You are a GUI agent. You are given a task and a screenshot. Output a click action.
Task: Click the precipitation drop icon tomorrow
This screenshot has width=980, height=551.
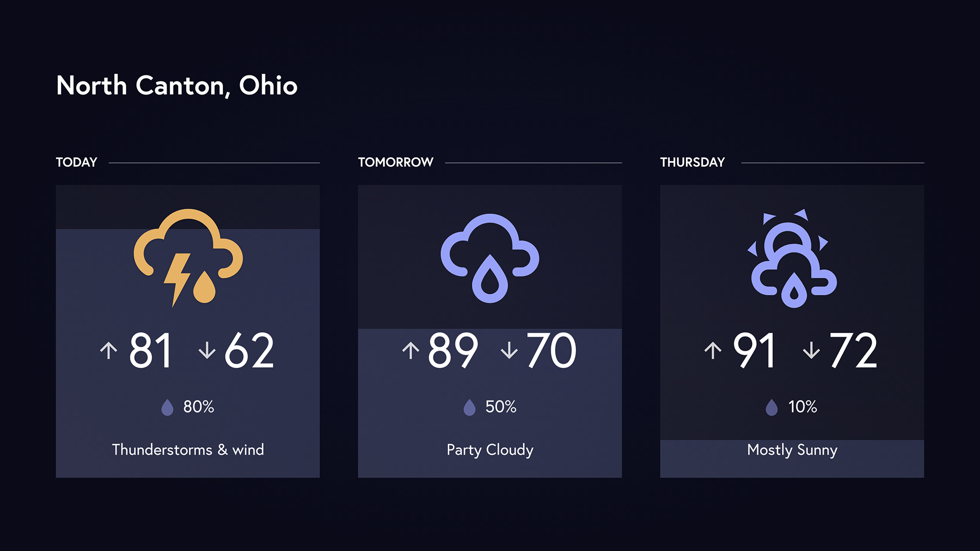(466, 404)
